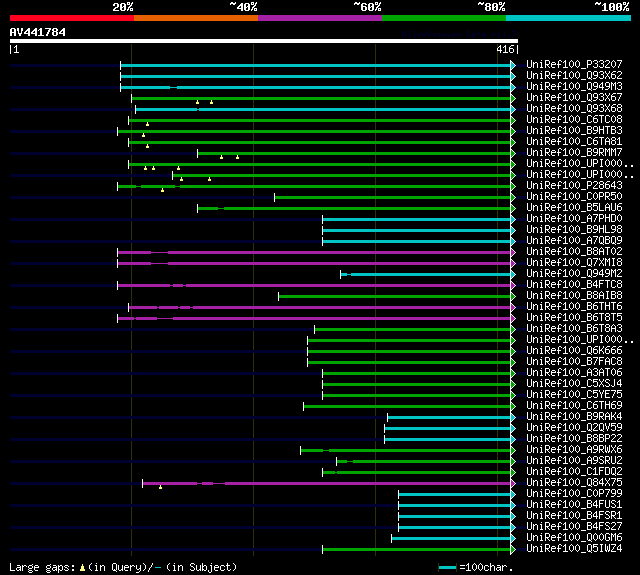Click the UniRef100_Q00GM6 label
Viewport: 640px width, 575px height.
pos(574,538)
